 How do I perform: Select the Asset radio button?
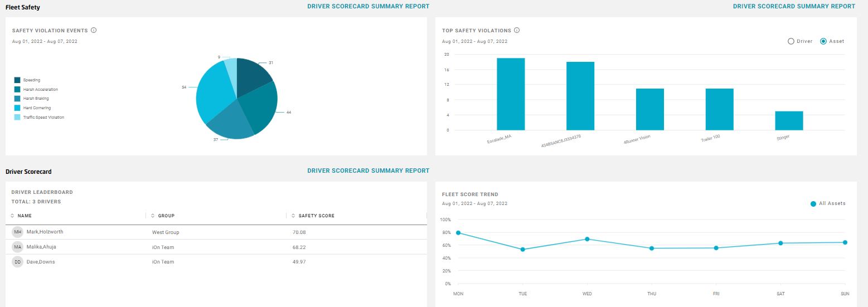point(823,41)
